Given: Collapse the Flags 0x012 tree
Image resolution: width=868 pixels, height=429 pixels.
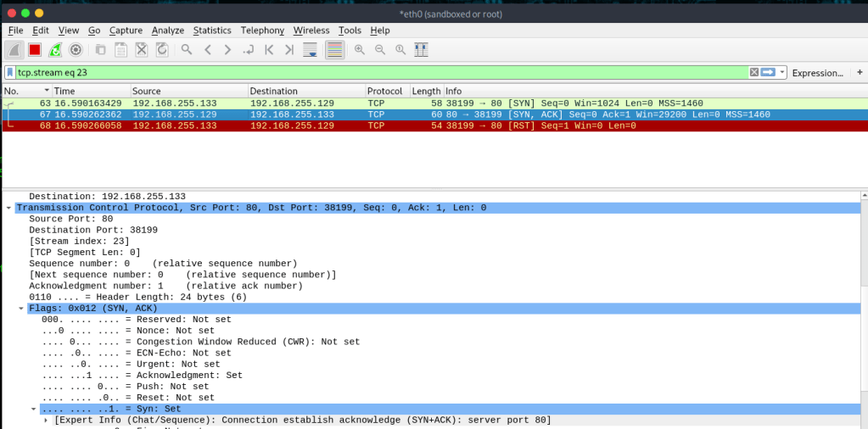Looking at the screenshot, I should click(21, 309).
